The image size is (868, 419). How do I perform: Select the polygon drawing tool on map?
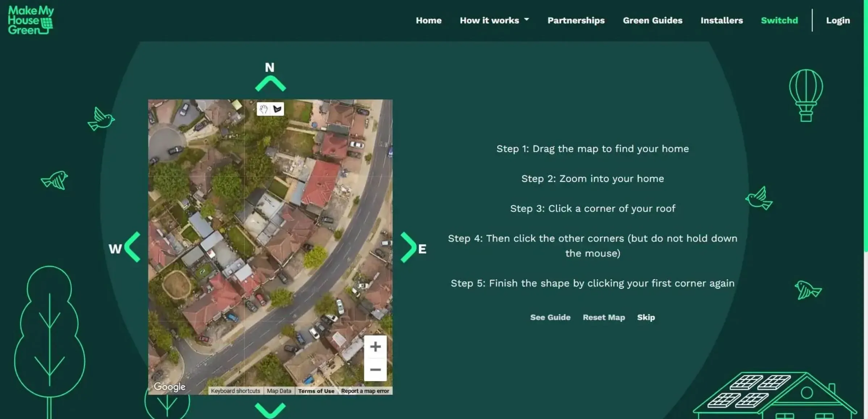[277, 109]
